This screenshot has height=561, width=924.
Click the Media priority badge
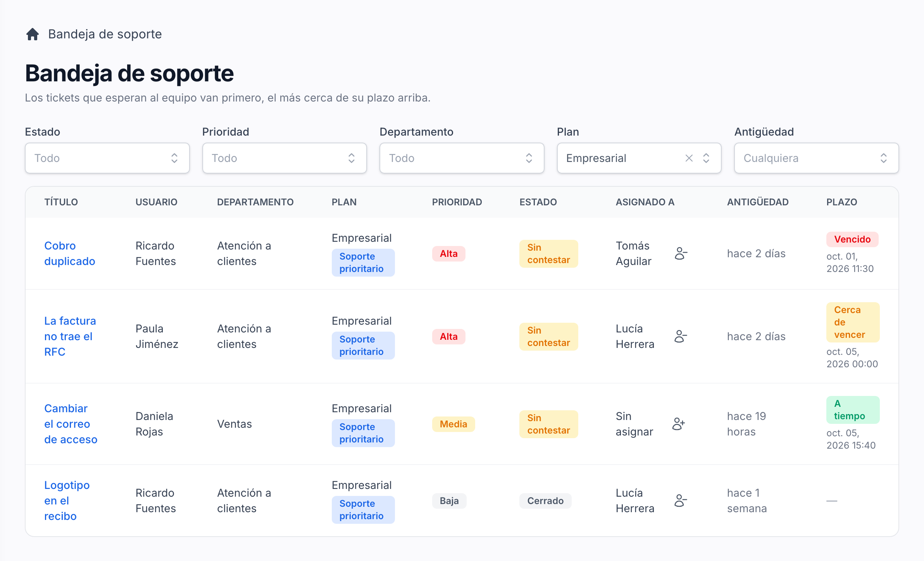(x=453, y=424)
